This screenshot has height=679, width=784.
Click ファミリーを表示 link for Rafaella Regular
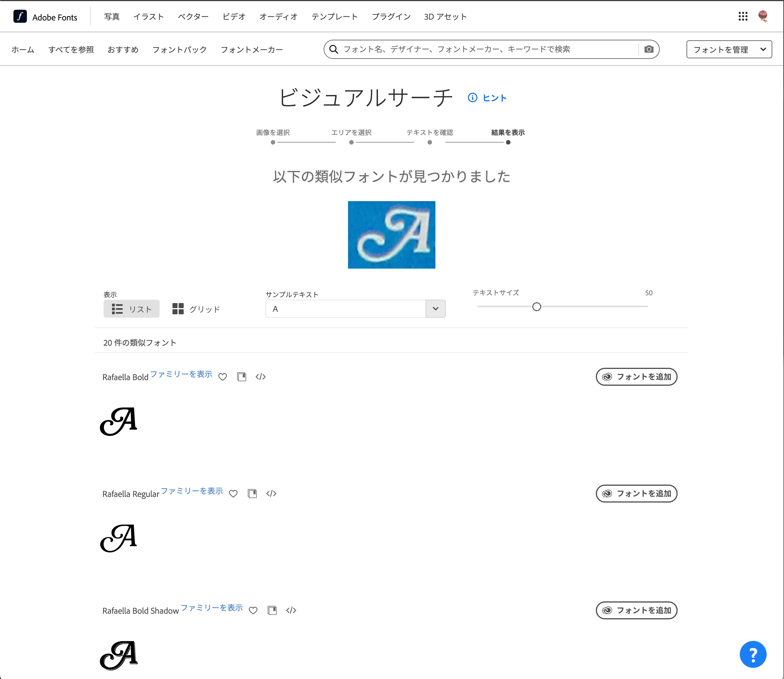pyautogui.click(x=192, y=491)
